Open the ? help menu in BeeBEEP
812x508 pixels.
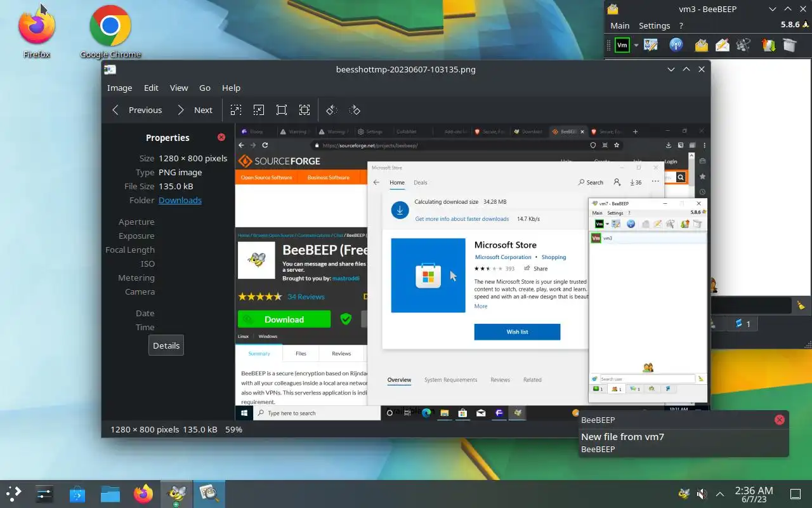coord(681,25)
